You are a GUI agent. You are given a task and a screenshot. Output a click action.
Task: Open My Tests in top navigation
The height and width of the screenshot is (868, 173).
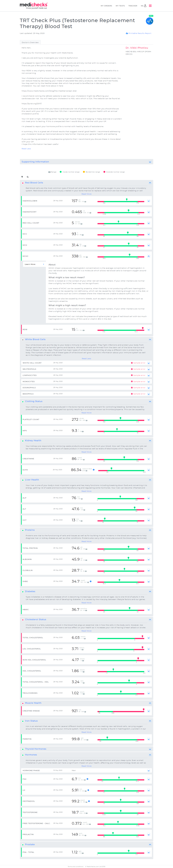click(120, 6)
